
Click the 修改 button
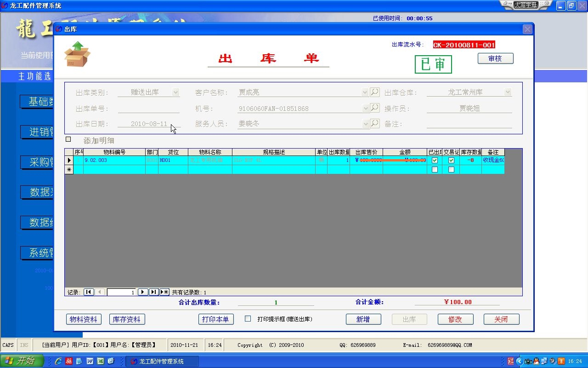(455, 319)
